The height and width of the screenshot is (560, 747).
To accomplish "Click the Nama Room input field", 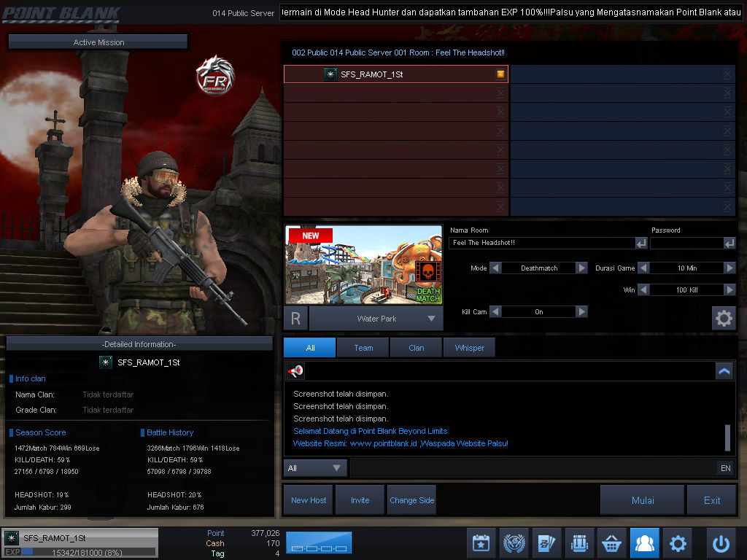I will tap(542, 243).
